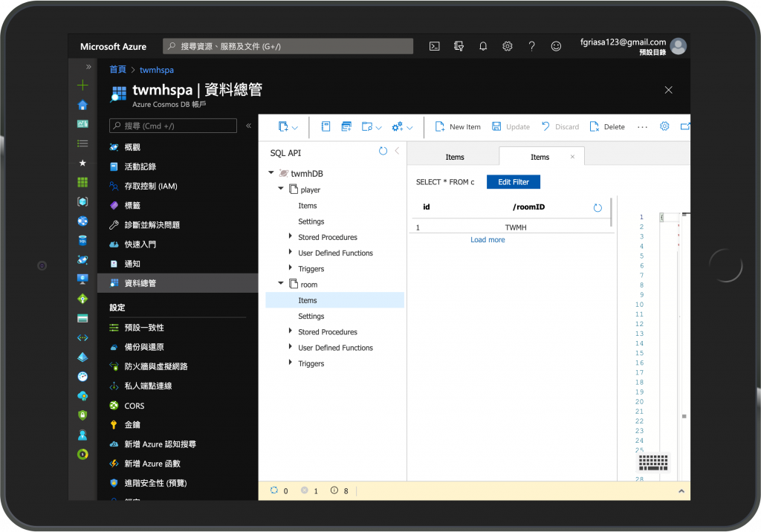Click the 首頁 breadcrumb link

117,69
